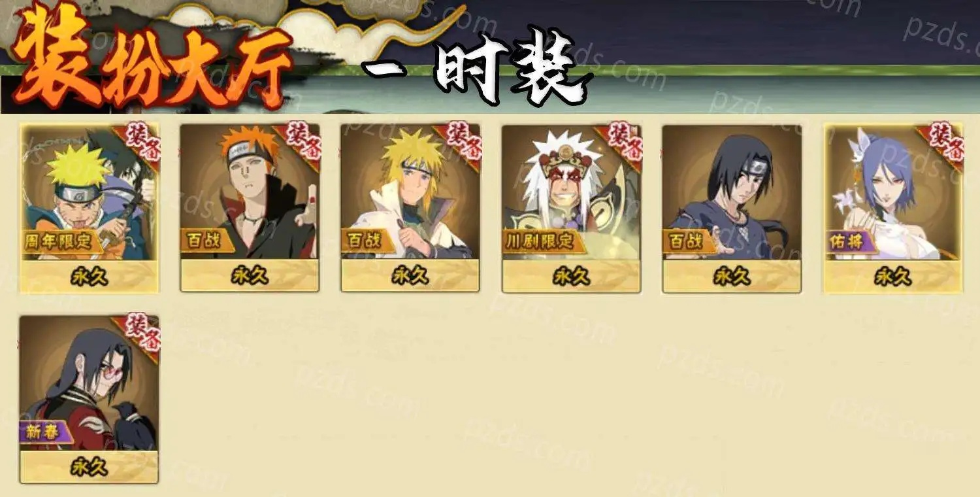
Task: Select the Itachi portrait without 装备 ribbon
Action: coord(732,192)
